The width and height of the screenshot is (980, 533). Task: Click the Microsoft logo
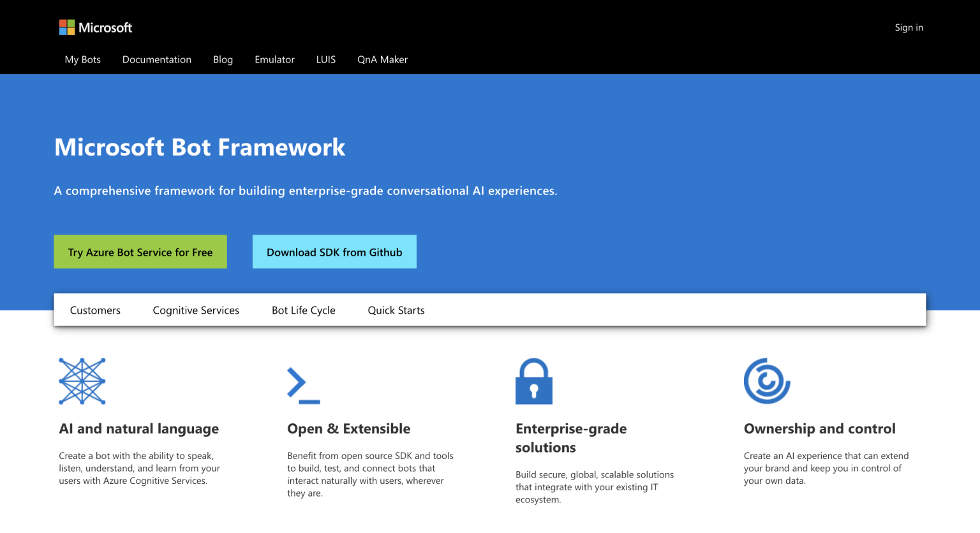pyautogui.click(x=94, y=27)
